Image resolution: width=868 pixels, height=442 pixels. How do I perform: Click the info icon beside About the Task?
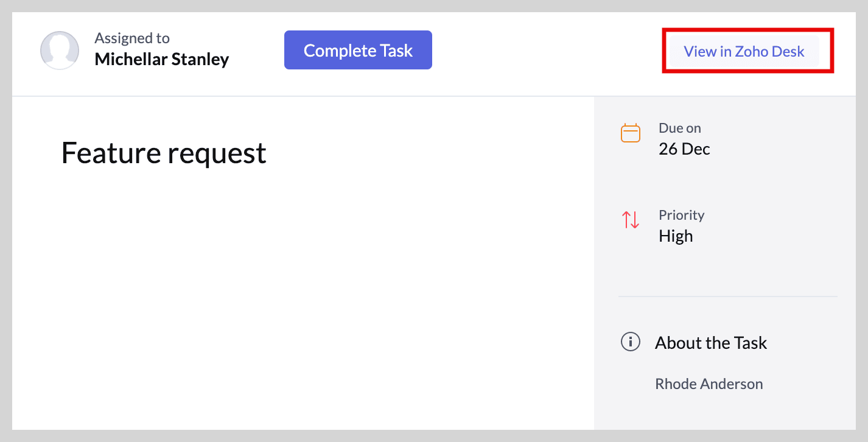630,342
